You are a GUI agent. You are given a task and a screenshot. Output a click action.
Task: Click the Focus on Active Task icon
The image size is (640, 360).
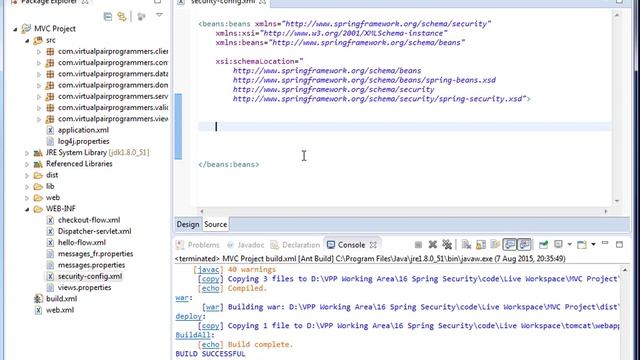(141, 16)
